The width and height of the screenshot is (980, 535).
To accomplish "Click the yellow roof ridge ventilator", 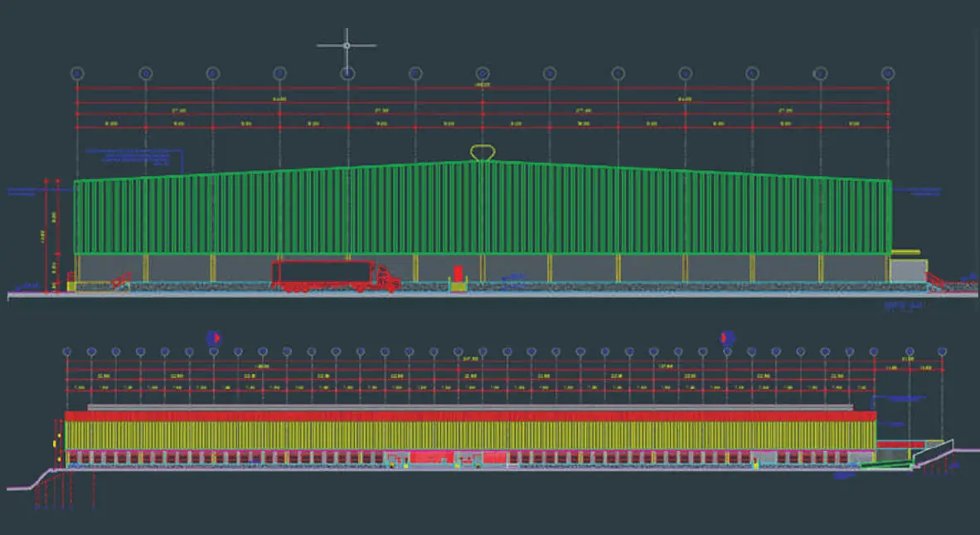I will pos(482,153).
